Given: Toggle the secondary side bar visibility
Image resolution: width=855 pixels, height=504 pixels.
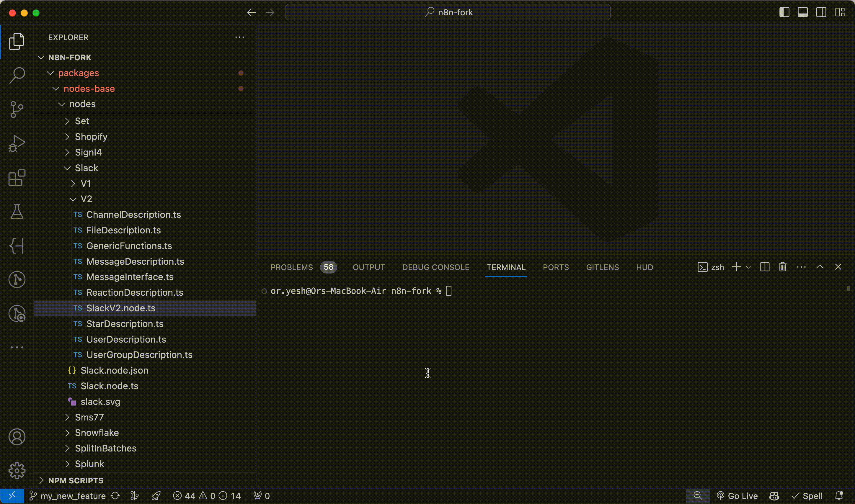Looking at the screenshot, I should 821,12.
